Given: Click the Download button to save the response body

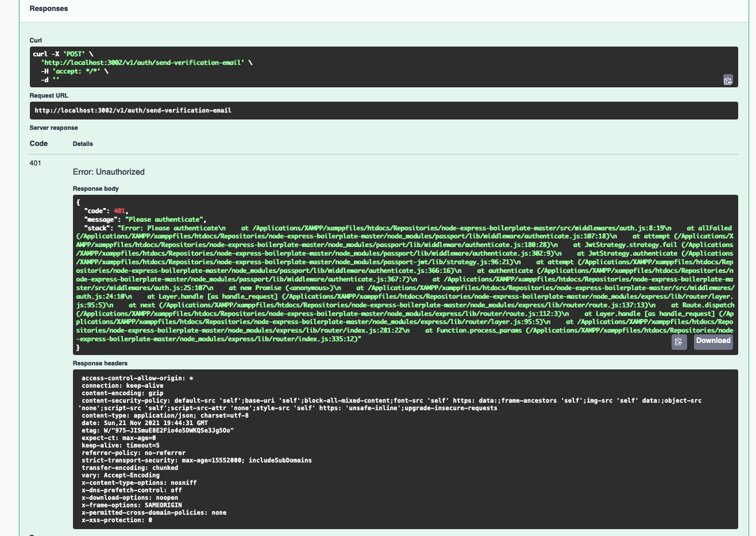Looking at the screenshot, I should (713, 341).
